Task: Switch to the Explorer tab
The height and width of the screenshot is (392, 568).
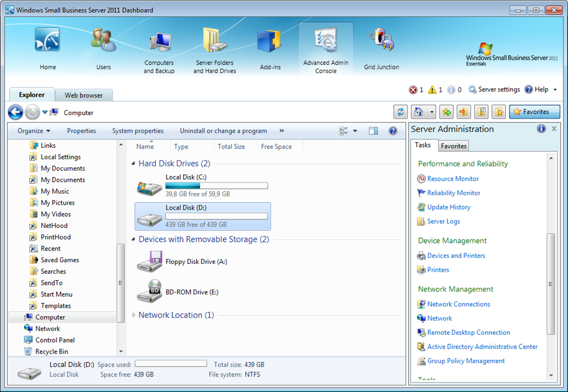Action: (x=32, y=95)
